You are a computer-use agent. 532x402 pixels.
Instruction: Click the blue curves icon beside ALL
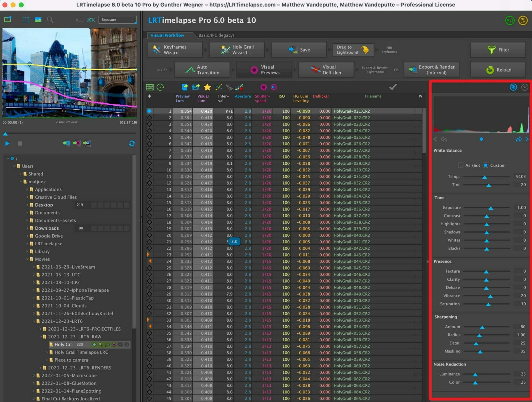(x=91, y=20)
